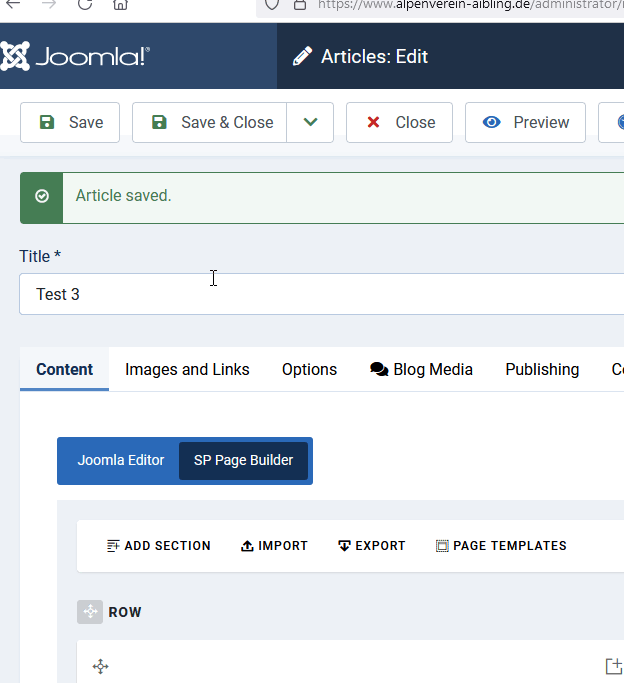Preview the article
Screen dimensions: 624x683
coord(525,122)
